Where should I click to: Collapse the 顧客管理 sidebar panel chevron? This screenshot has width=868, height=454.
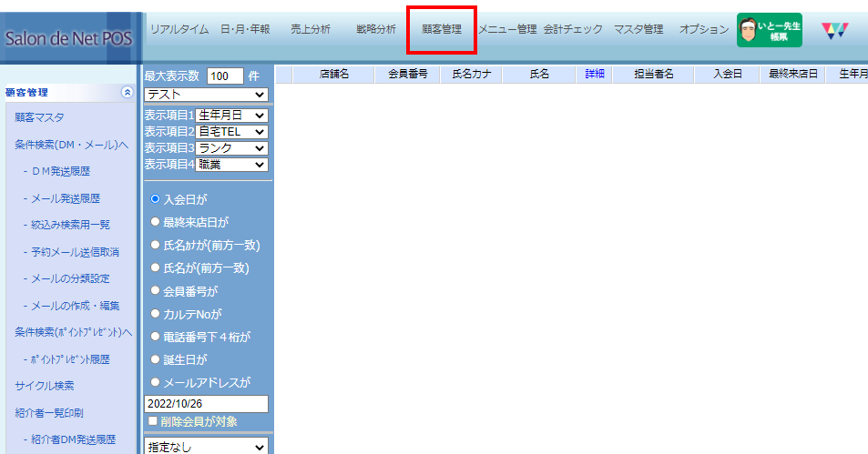pos(127,92)
